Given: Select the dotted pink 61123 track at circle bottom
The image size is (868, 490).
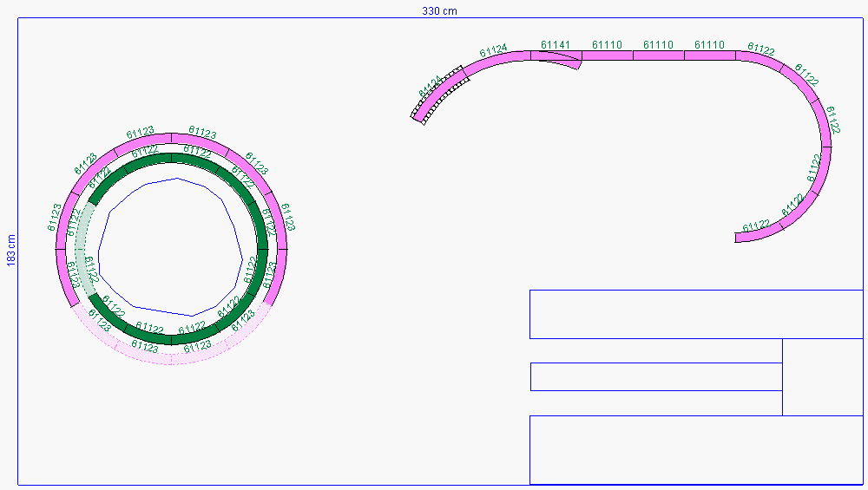Looking at the screenshot, I should (x=170, y=343).
